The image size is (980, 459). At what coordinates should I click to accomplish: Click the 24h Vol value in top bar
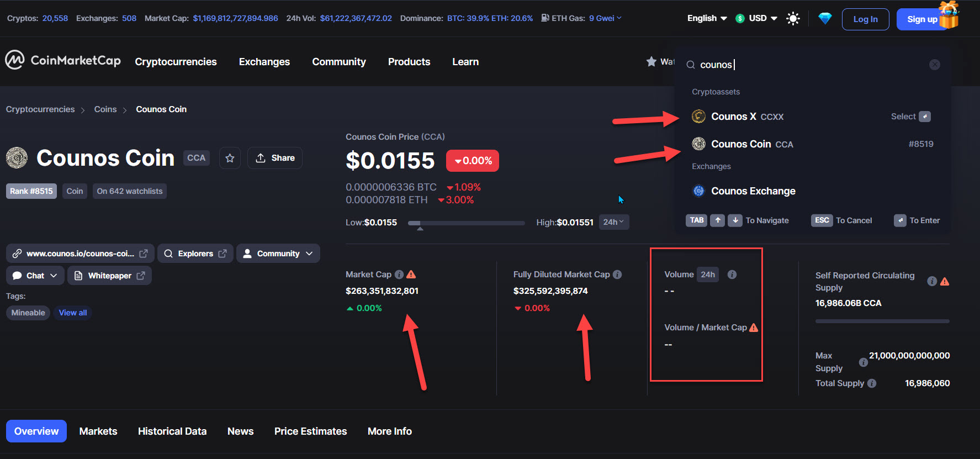356,18
